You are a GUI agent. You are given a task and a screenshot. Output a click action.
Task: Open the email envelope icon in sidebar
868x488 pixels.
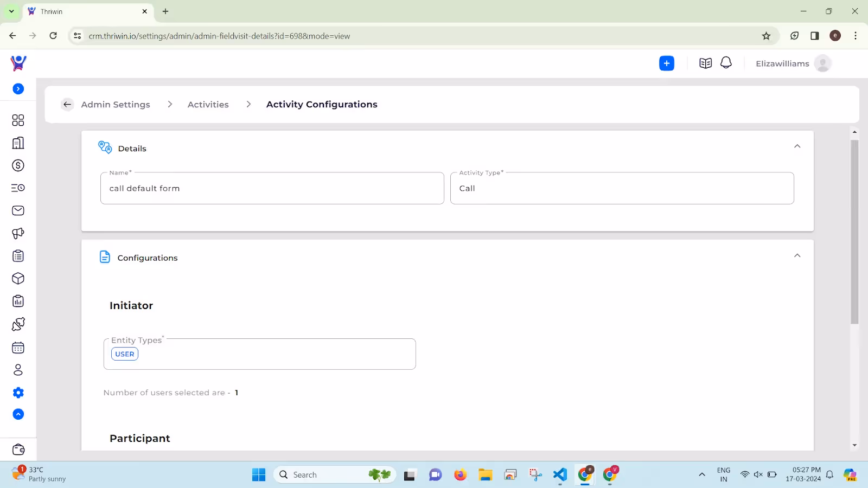tap(18, 210)
